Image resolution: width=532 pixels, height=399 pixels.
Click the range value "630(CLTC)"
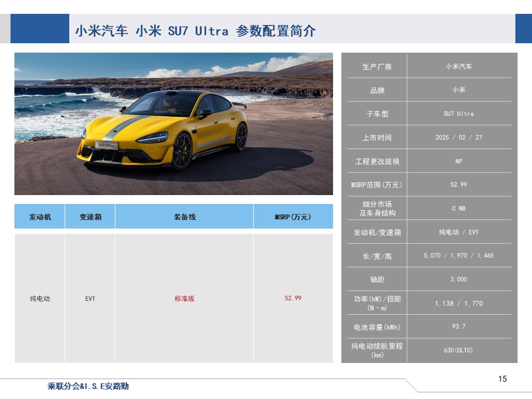pyautogui.click(x=459, y=350)
